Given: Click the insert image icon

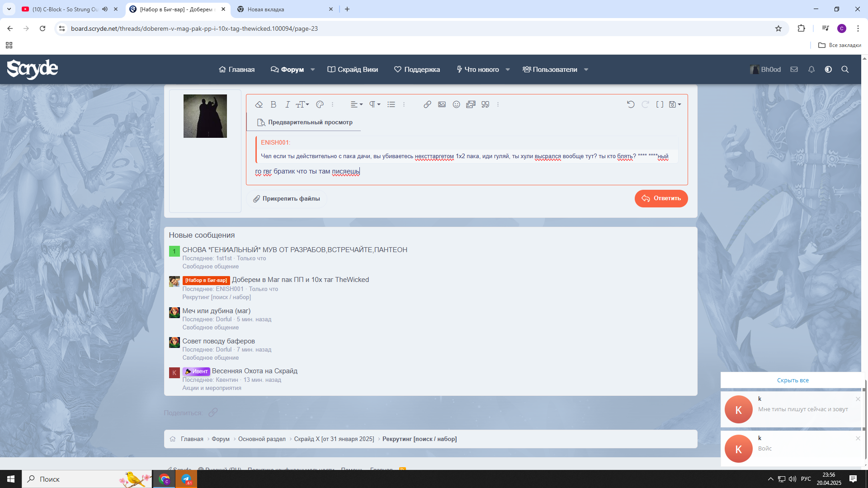Looking at the screenshot, I should pos(442,104).
